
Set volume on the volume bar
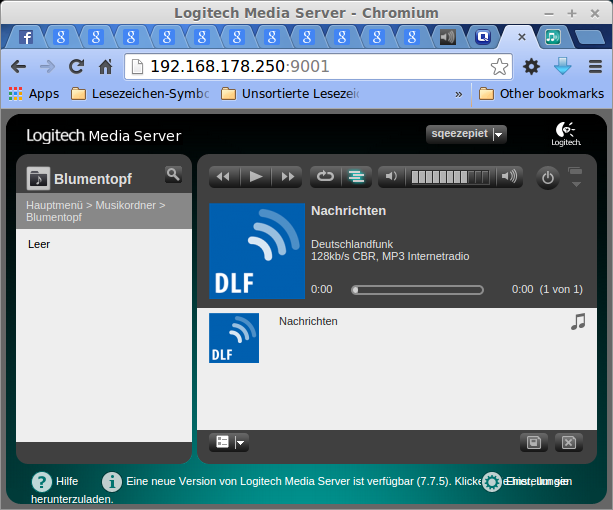tap(450, 177)
